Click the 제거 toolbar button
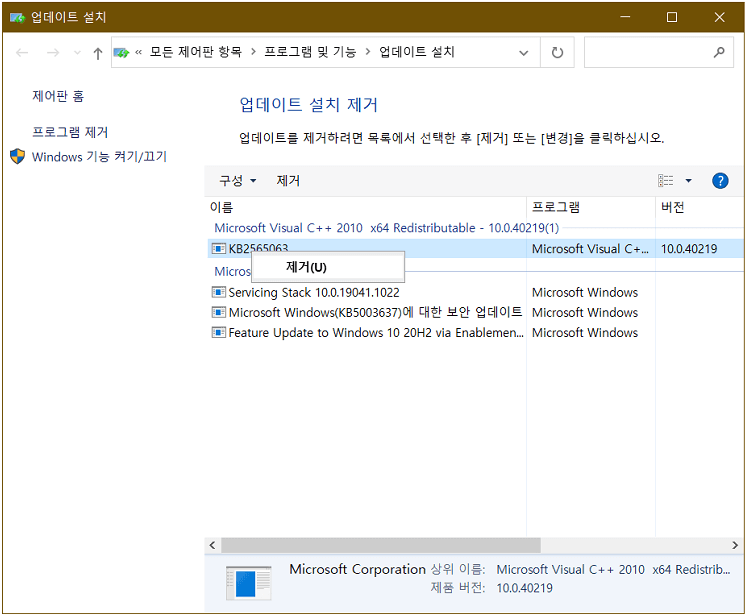 coord(288,181)
